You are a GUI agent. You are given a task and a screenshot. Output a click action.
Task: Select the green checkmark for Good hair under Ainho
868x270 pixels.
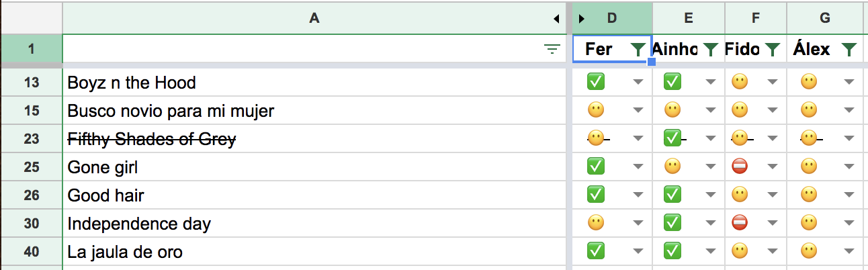coord(672,195)
